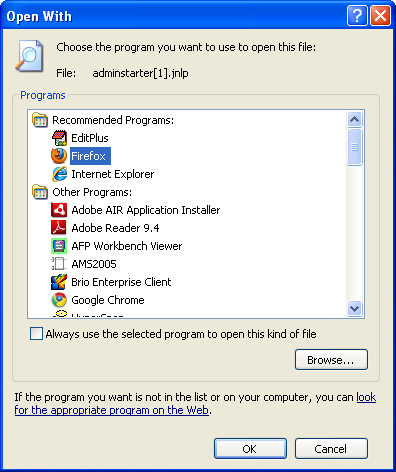Select the Brio Enterprise Client icon

[x=59, y=282]
